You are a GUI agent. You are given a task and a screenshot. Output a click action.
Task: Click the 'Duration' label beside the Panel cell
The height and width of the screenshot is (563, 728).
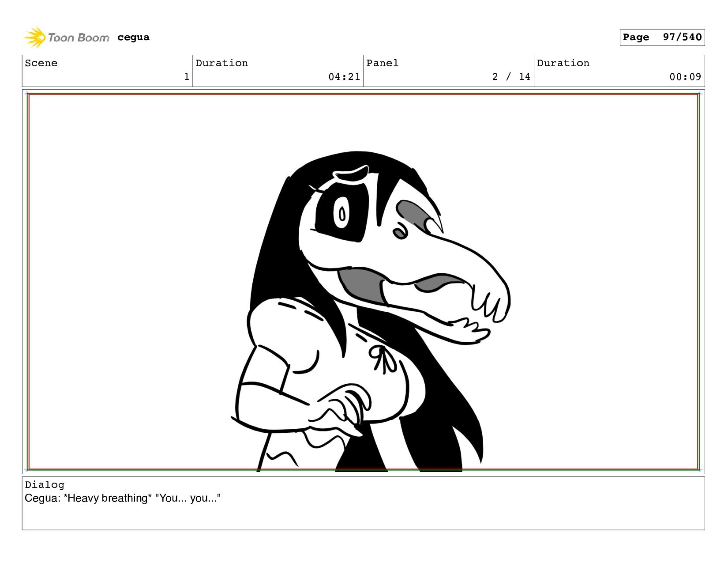coord(563,63)
